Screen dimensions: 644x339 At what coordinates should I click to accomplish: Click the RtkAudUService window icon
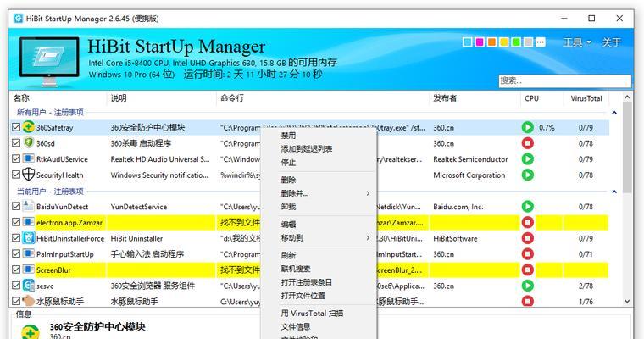click(28, 158)
